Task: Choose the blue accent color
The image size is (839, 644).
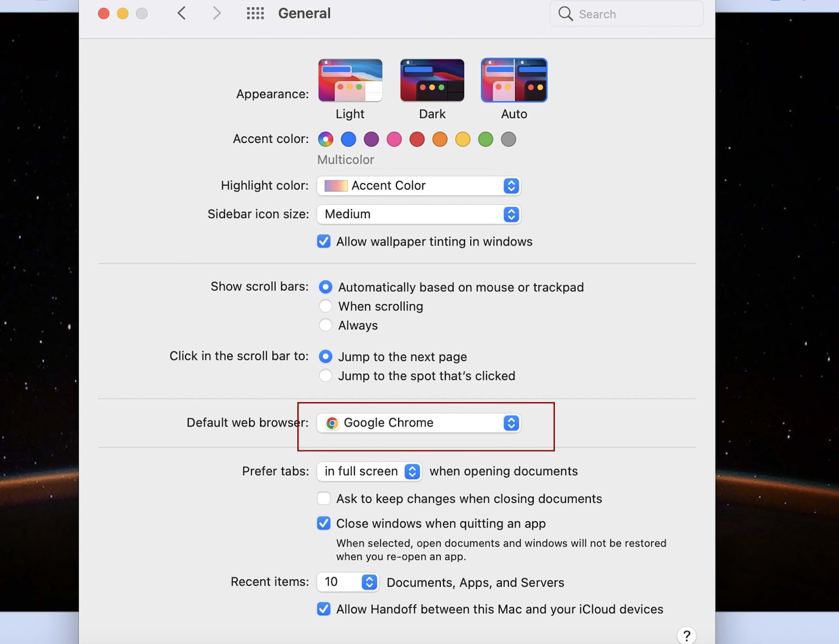Action: (349, 139)
